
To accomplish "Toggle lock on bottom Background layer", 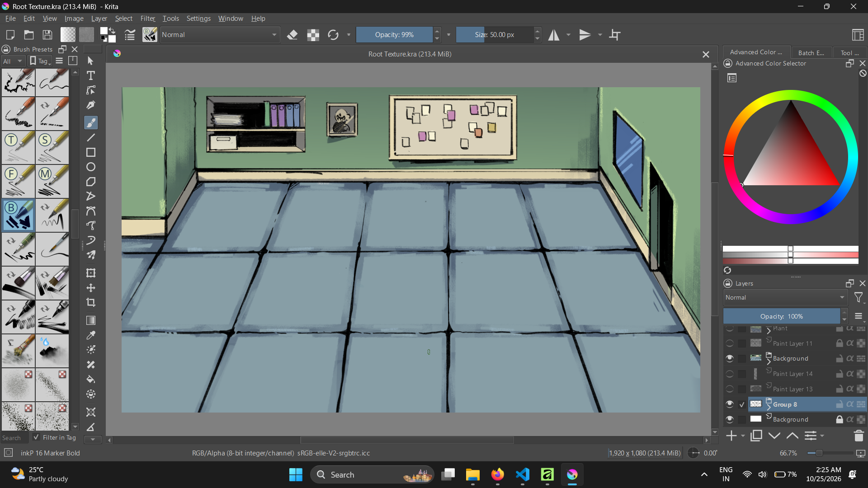I will [839, 419].
